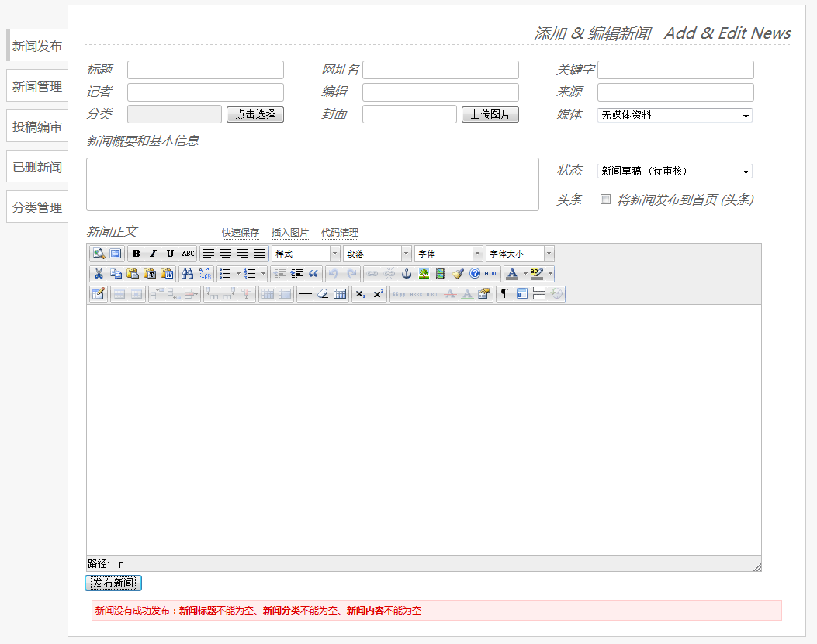The image size is (817, 644).
Task: Insert an anchor with the anchor icon
Action: (406, 273)
